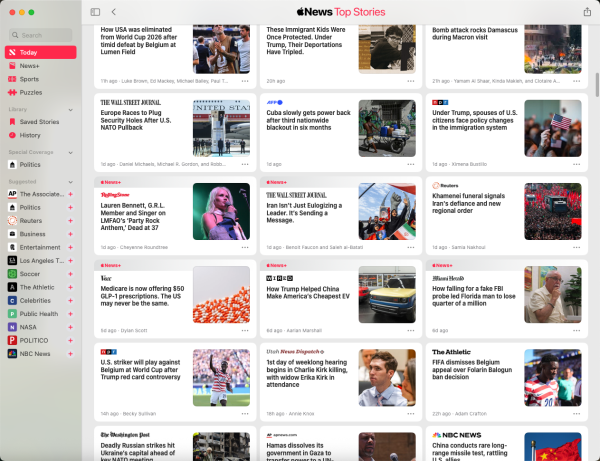This screenshot has width=600, height=461.
Task: Open more options for spouses immigration story
Action: [576, 164]
